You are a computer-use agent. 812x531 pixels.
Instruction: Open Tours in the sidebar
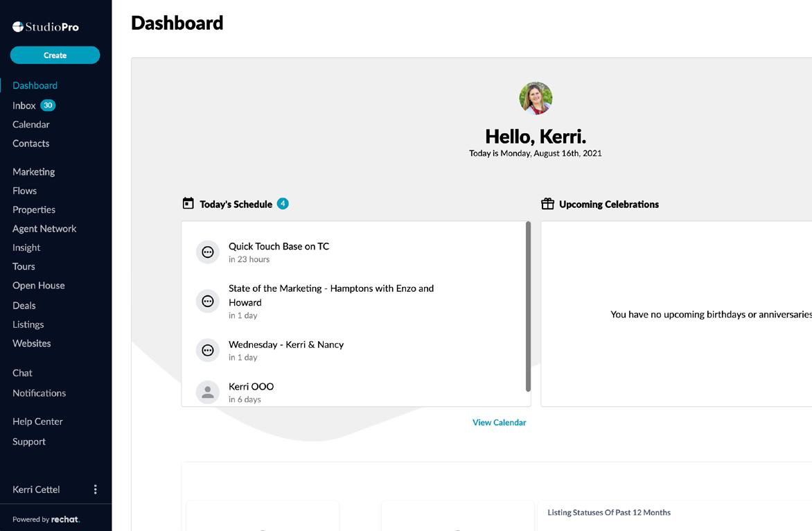coord(24,266)
